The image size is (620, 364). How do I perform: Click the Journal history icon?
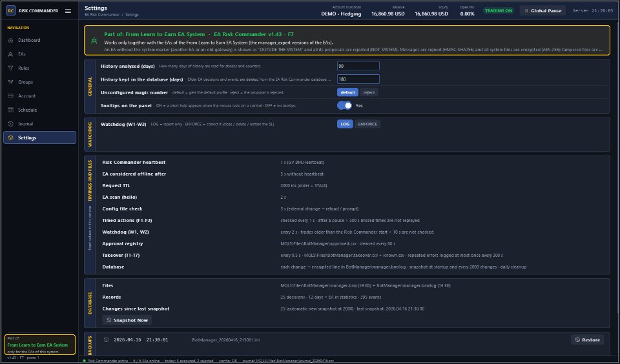pyautogui.click(x=11, y=124)
